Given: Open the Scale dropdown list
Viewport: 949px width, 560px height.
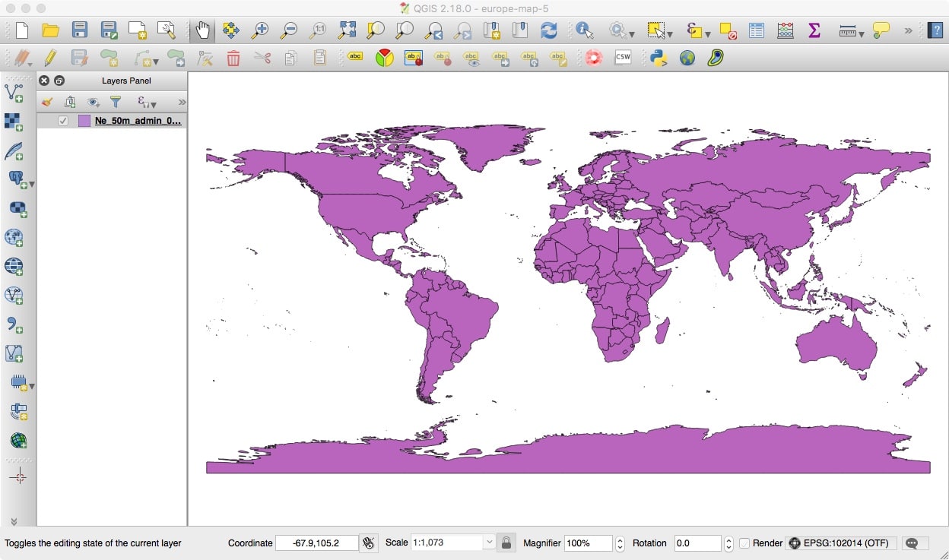Looking at the screenshot, I should [490, 543].
